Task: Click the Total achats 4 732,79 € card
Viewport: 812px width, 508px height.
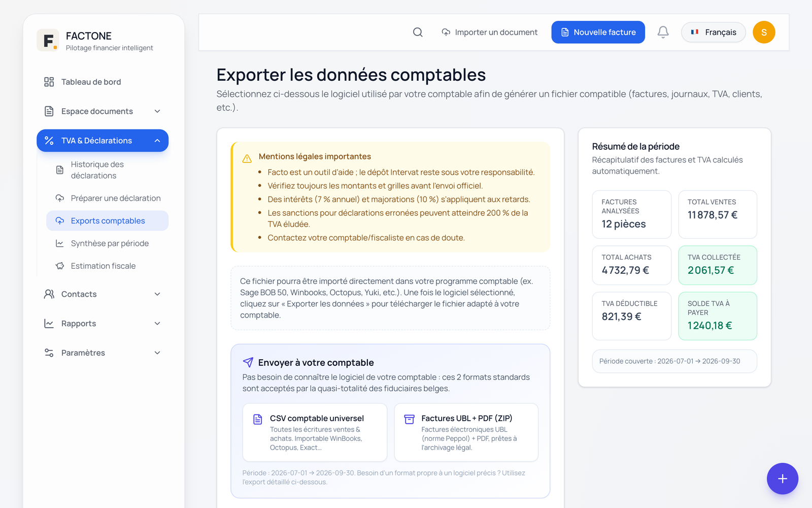Action: click(x=631, y=265)
